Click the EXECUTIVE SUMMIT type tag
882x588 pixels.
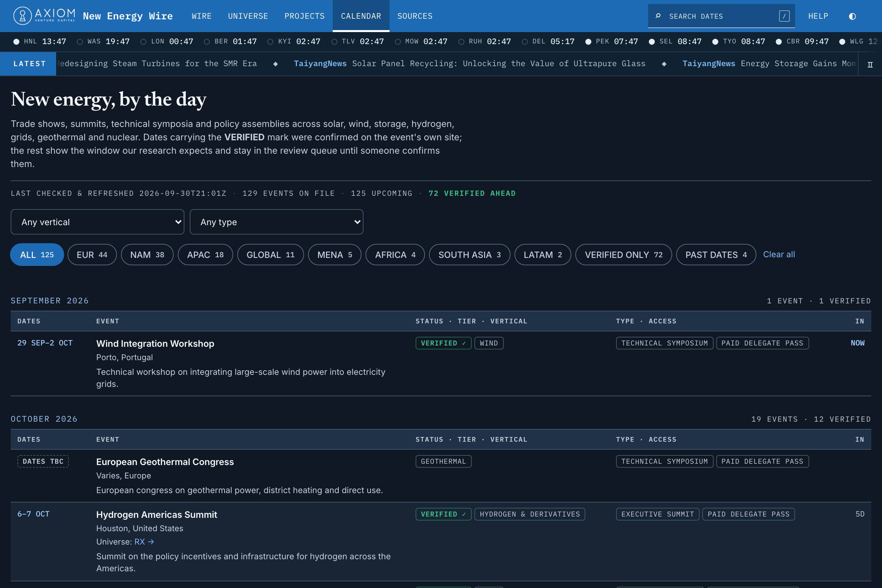click(x=657, y=514)
